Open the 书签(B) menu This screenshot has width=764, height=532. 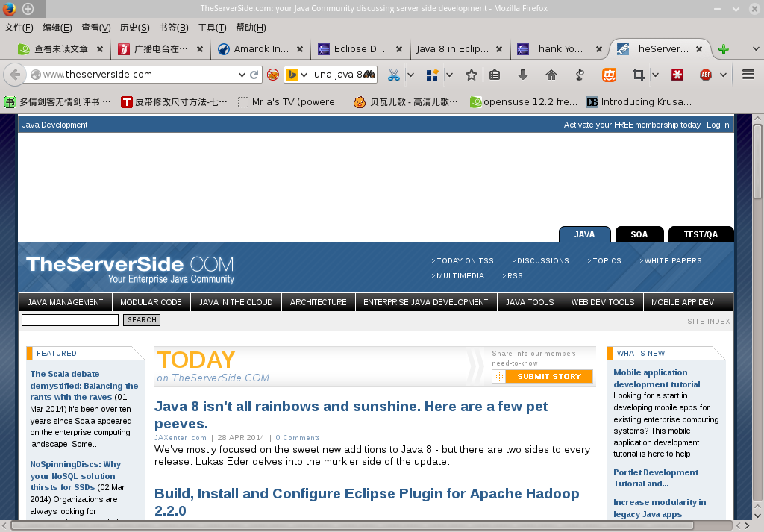pyautogui.click(x=173, y=28)
